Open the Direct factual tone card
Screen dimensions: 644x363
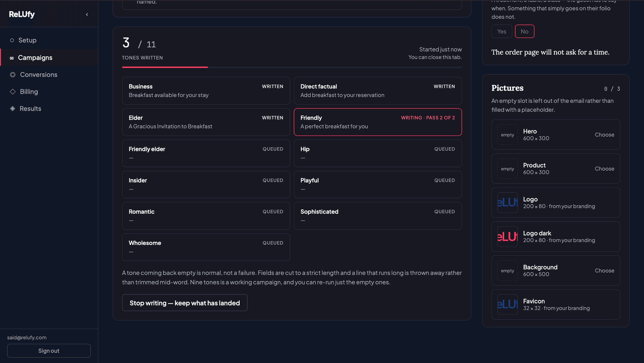378,91
